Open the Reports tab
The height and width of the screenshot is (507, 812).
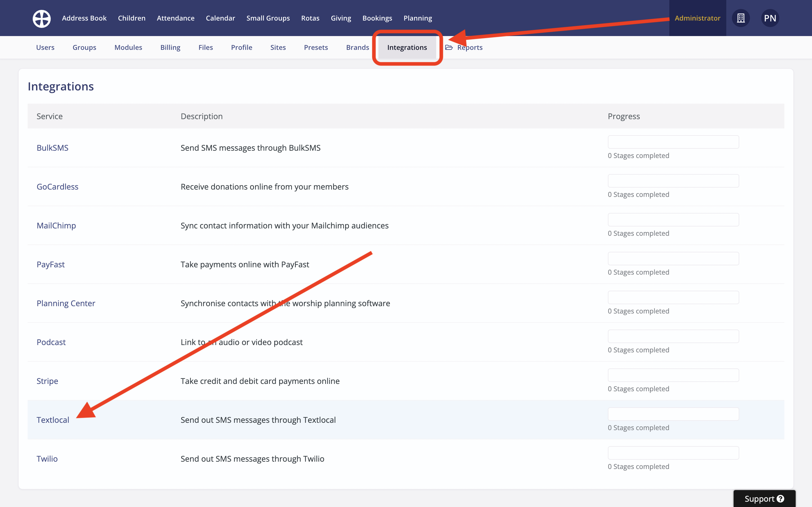pos(470,47)
